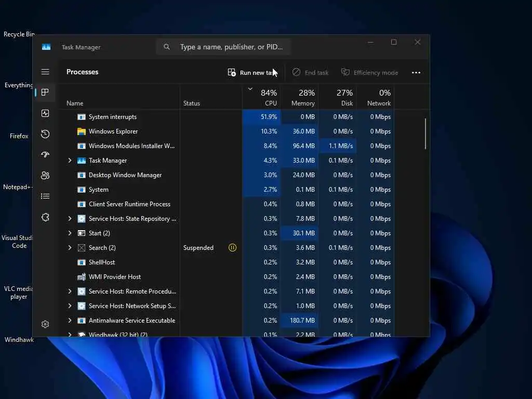Screen dimensions: 532x399
Task: Click the 51.9% CPU value for System interrupts
Action: click(x=269, y=117)
